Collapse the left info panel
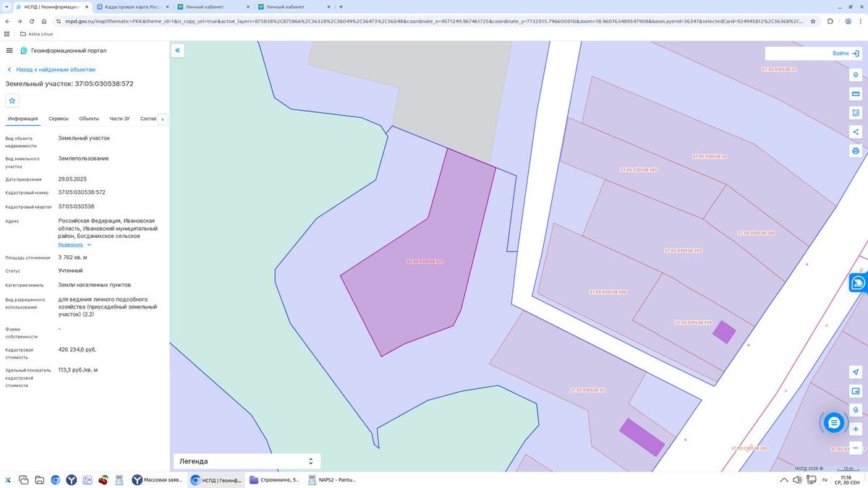The width and height of the screenshot is (868, 488). (x=178, y=51)
